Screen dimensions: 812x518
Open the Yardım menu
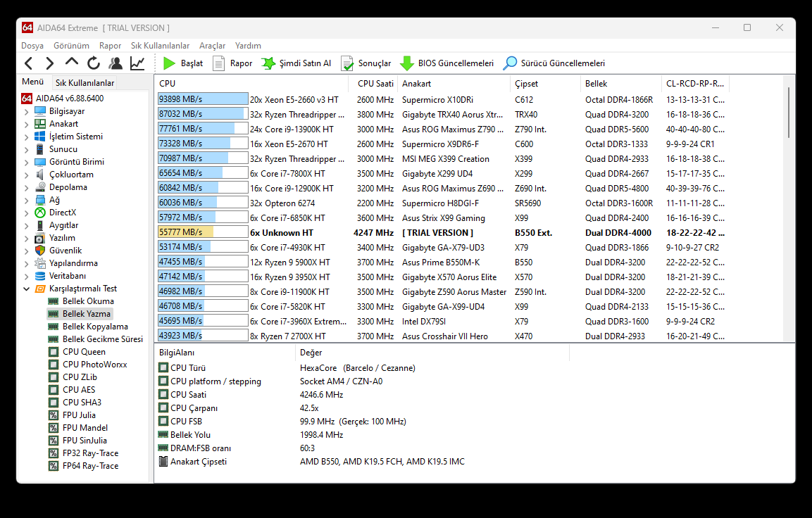[248, 46]
